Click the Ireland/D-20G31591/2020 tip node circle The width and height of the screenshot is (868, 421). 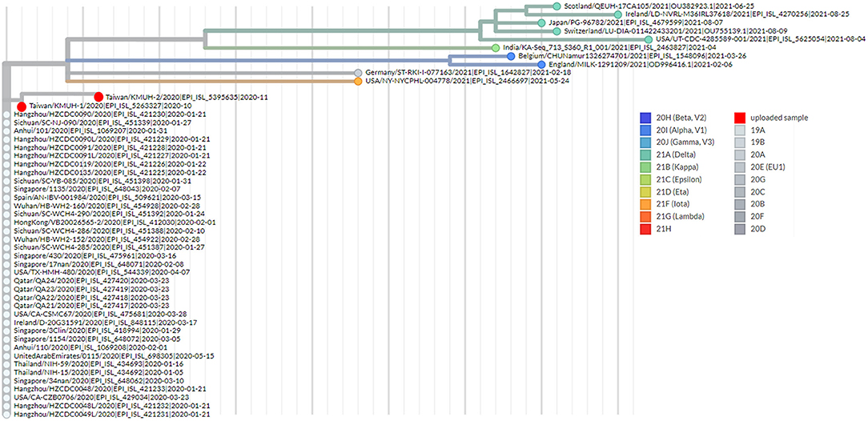pyautogui.click(x=6, y=323)
